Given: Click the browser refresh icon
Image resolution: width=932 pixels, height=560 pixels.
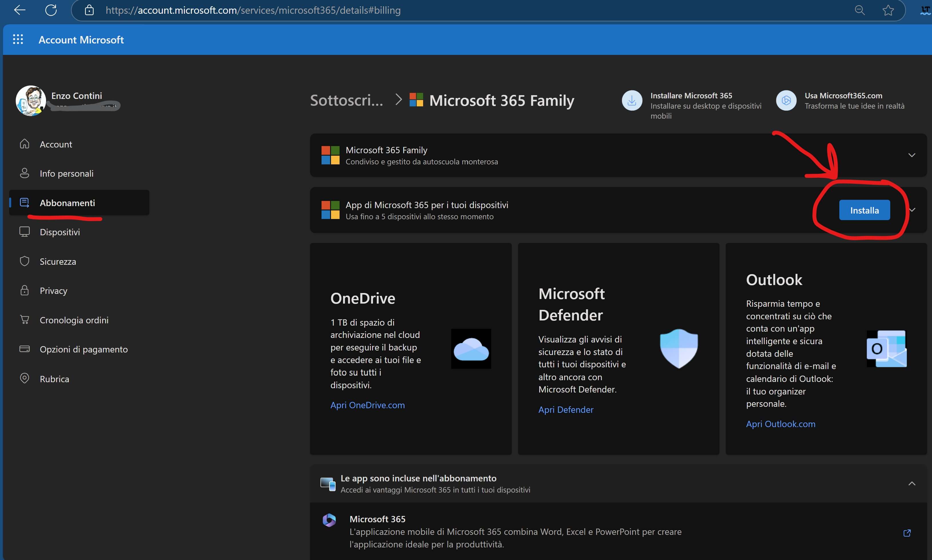Looking at the screenshot, I should [51, 10].
